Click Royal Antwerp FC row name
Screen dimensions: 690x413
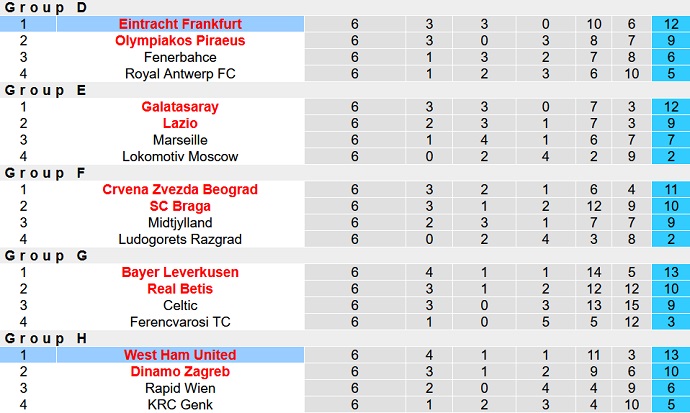pos(180,73)
